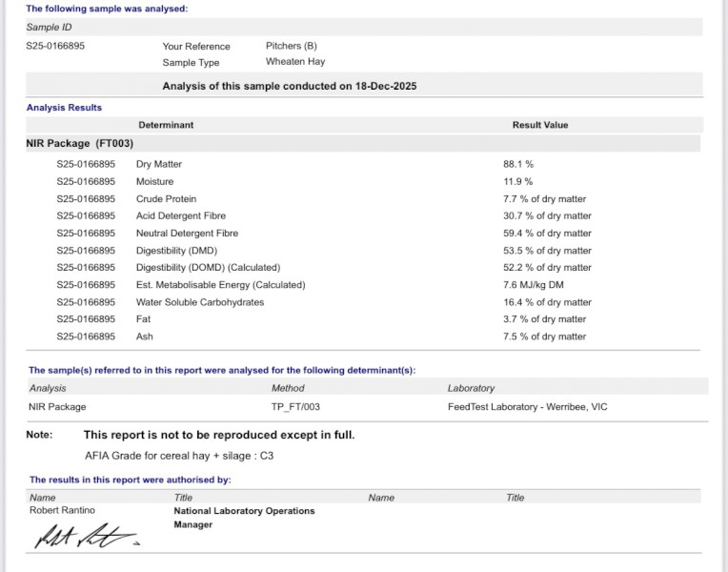
Task: Click the 'Result Value' column header
Action: click(539, 125)
